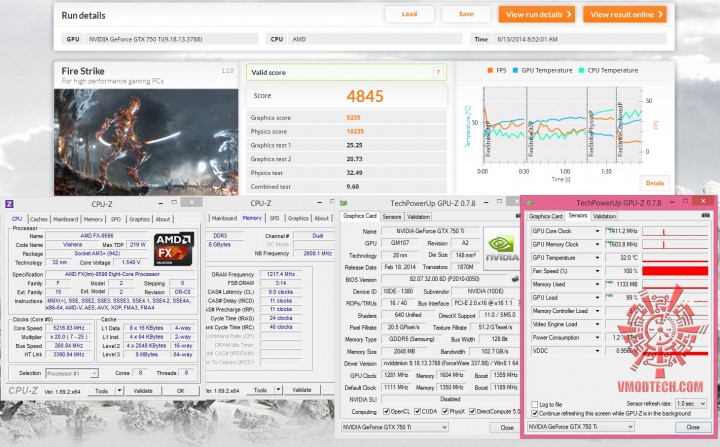Click the CPU Temperature legend marker

click(x=581, y=70)
